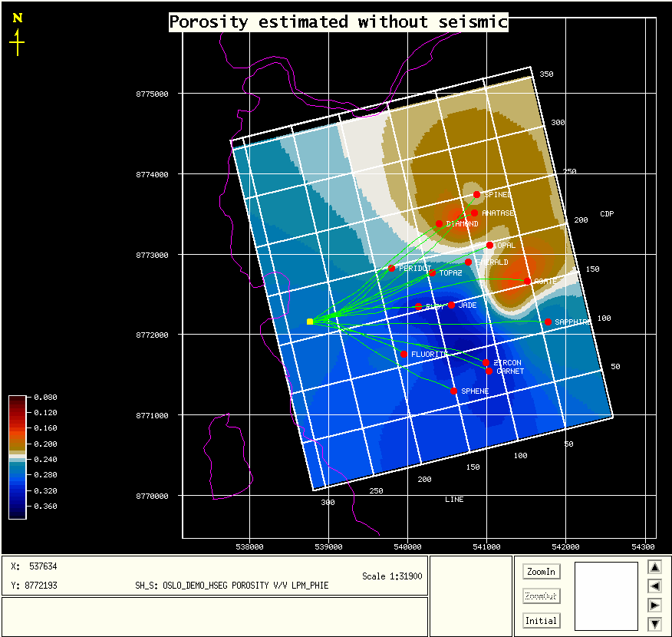Click the 'Porosity estimated without seismic' title
This screenshot has width=672, height=637.
click(x=338, y=22)
